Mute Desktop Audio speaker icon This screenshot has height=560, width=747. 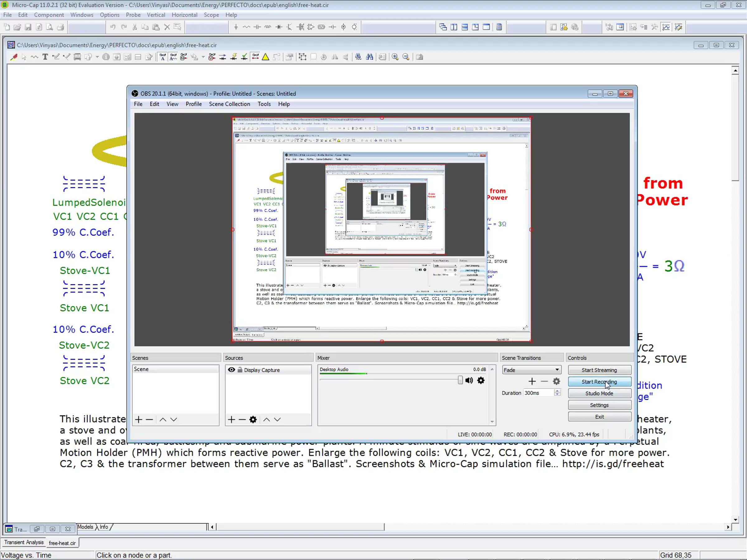pyautogui.click(x=469, y=380)
